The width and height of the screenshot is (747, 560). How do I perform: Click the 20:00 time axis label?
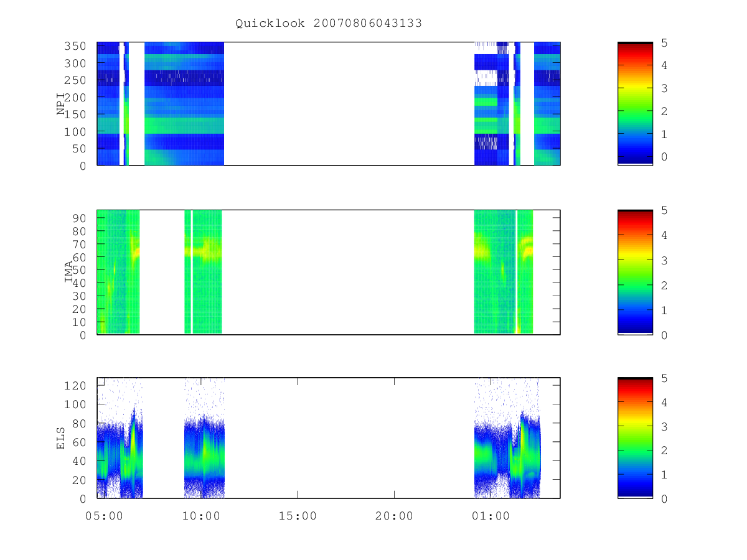click(394, 515)
